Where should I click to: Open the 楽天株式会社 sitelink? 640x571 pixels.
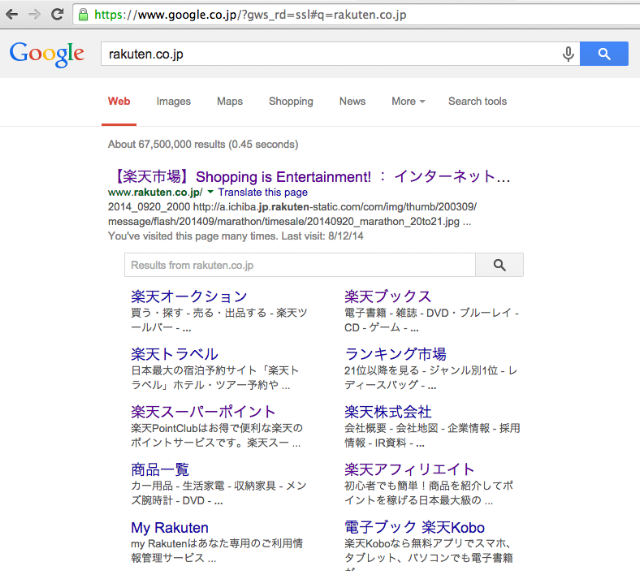[388, 412]
